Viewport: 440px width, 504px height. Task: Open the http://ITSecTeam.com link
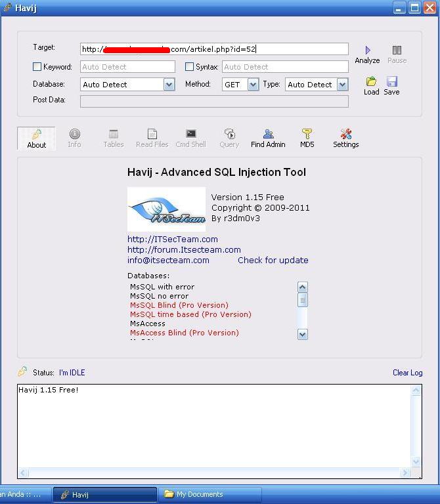coord(173,239)
